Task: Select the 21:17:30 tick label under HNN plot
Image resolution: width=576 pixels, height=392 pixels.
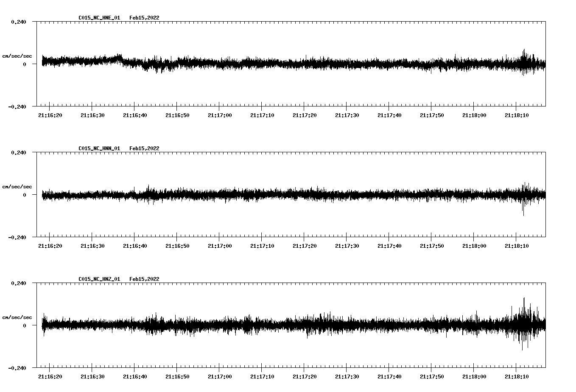Action: click(x=347, y=246)
